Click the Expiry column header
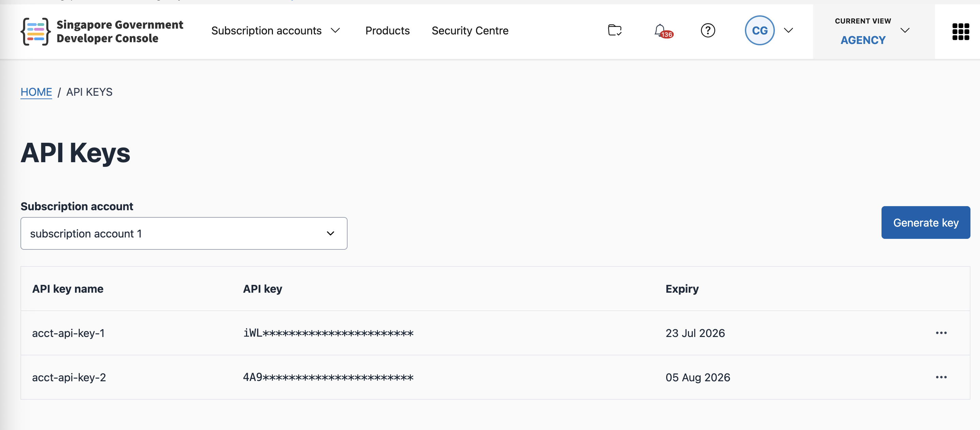980x430 pixels. coord(682,289)
